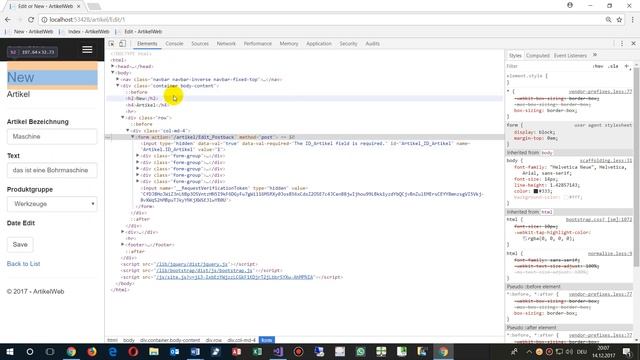Open the scaffolding.less:11 source link
Screen dimensions: 640x360
point(606,160)
